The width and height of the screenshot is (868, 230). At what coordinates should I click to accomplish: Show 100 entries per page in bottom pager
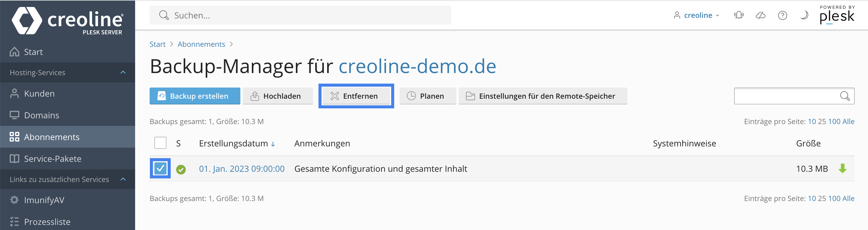[834, 198]
